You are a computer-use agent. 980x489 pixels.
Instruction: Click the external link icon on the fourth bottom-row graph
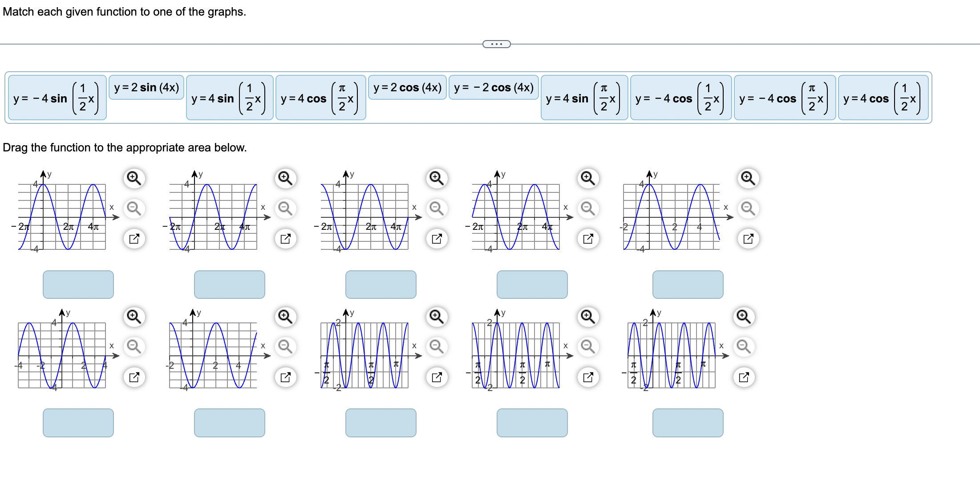tap(588, 377)
